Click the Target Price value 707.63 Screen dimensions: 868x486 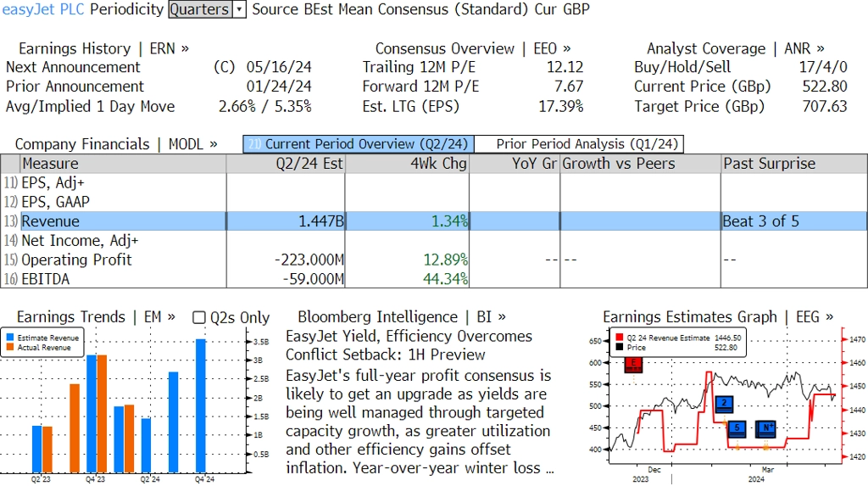pyautogui.click(x=825, y=106)
